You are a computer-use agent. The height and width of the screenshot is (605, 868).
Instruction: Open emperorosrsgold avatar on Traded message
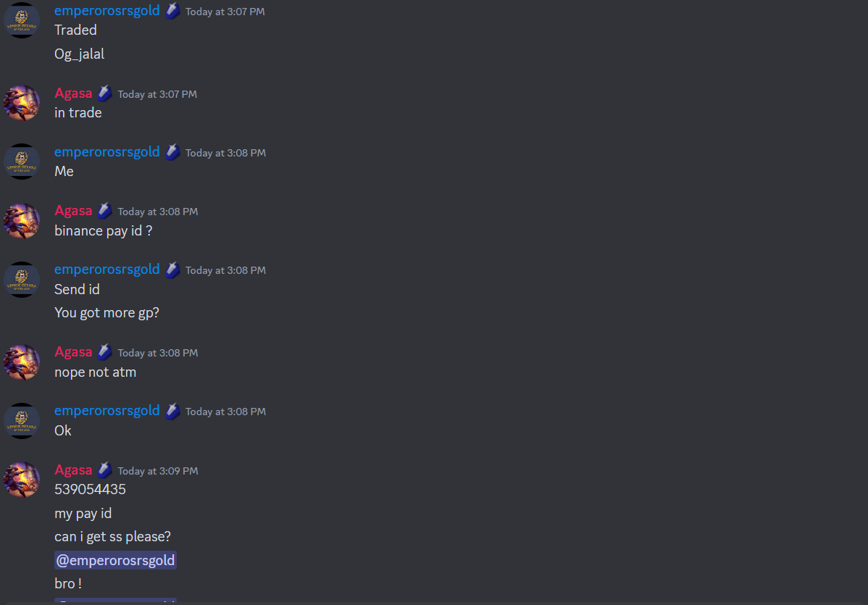coord(22,20)
